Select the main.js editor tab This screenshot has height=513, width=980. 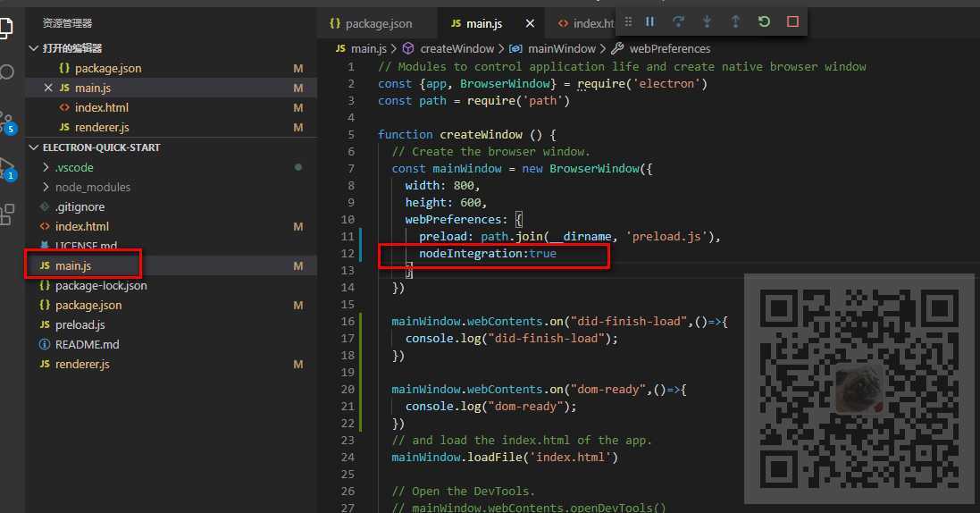pos(484,24)
